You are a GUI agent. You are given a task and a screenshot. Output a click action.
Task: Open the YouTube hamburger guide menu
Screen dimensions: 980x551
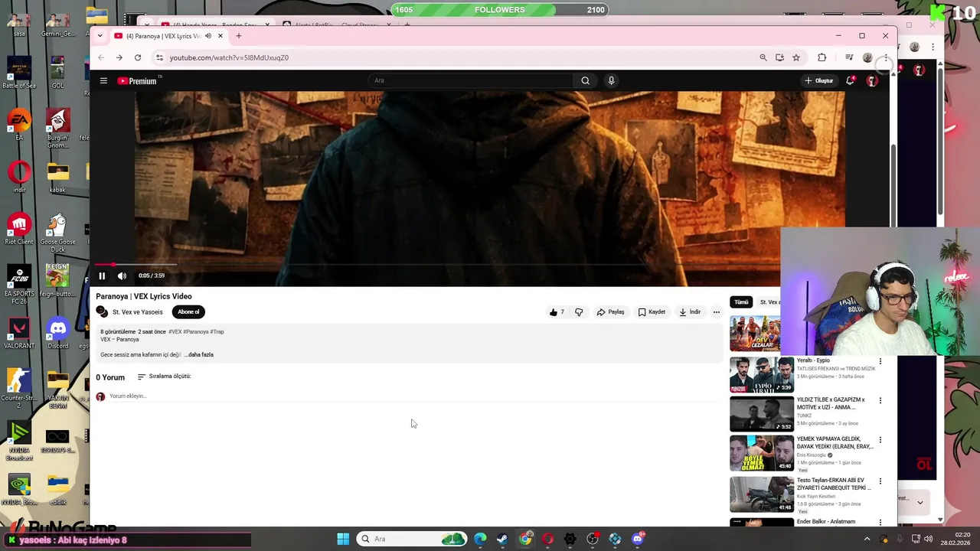pyautogui.click(x=103, y=80)
